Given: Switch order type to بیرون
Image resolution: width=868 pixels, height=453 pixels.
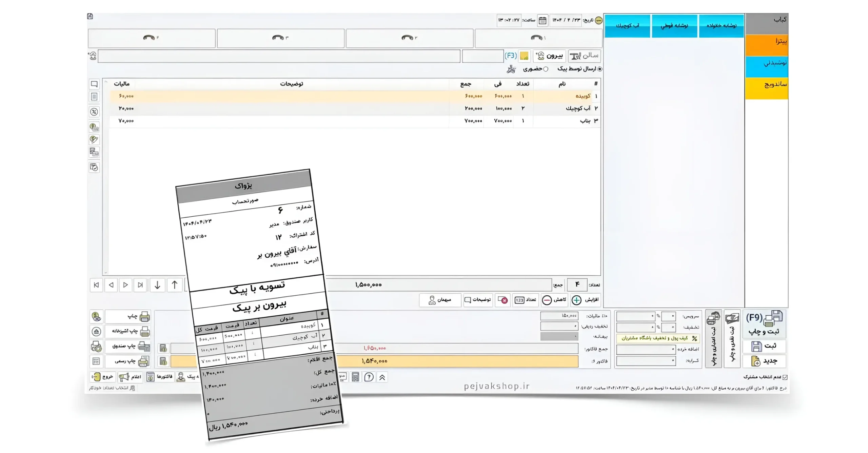Looking at the screenshot, I should click(x=549, y=56).
